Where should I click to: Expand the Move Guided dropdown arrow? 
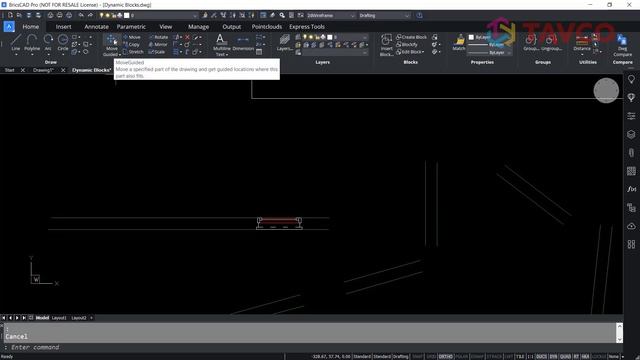pos(120,55)
